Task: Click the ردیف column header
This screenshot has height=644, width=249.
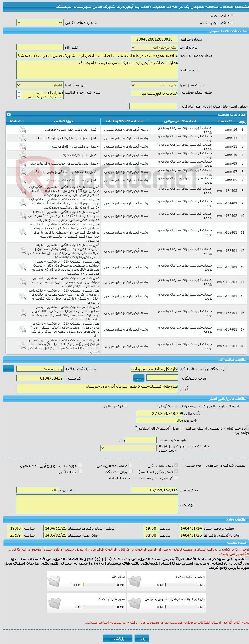Action: (x=242, y=121)
